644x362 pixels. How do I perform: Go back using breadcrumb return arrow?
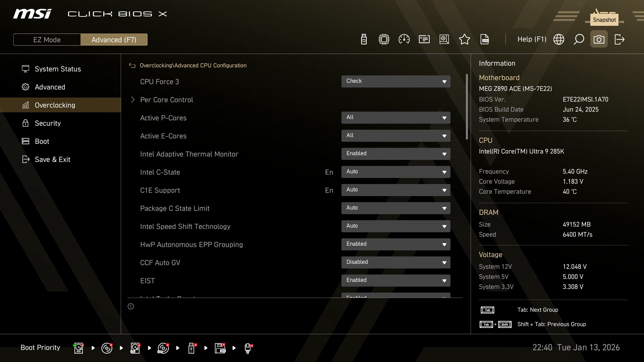(x=132, y=66)
